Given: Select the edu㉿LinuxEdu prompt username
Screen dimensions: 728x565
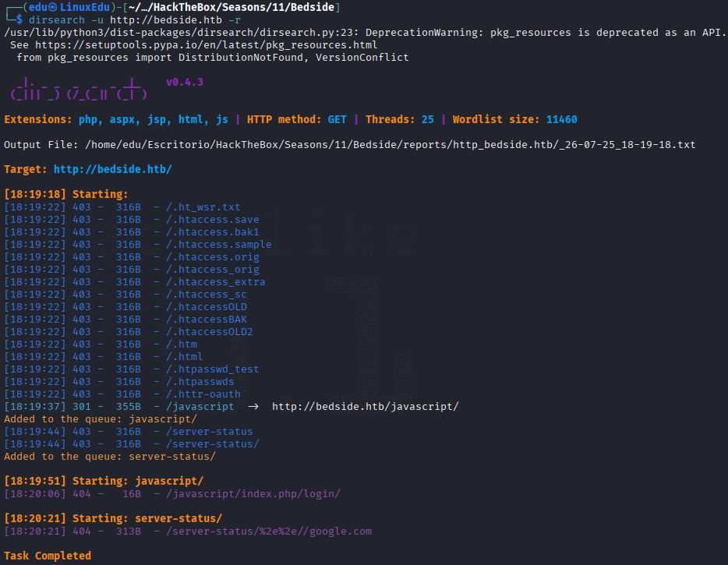Looking at the screenshot, I should [69, 8].
